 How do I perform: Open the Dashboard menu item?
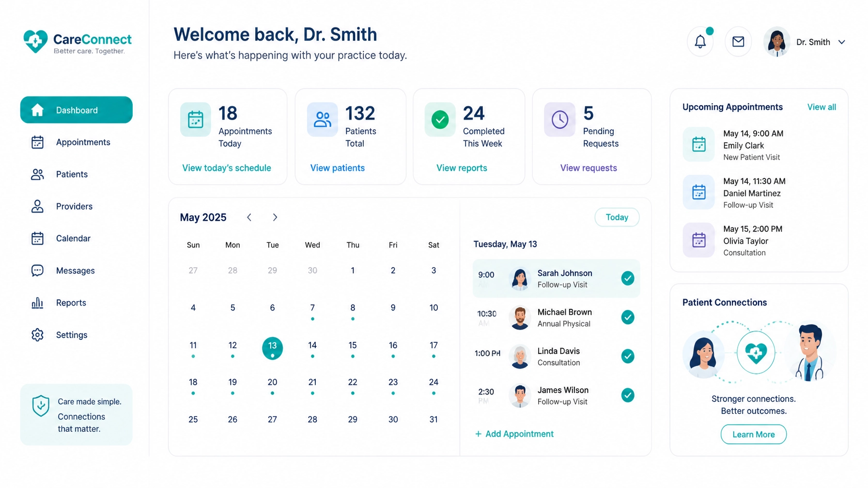click(77, 110)
